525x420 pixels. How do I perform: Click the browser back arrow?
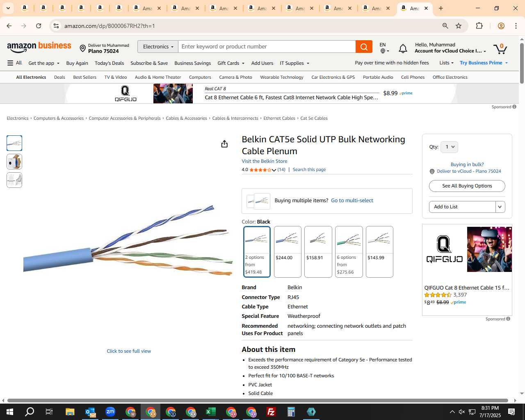coord(9,26)
